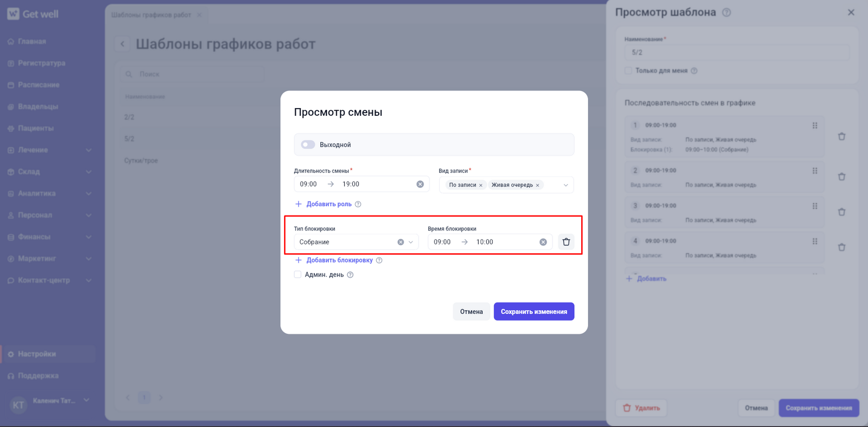
Task: Check the Админ. день checkbox
Action: [x=298, y=274]
